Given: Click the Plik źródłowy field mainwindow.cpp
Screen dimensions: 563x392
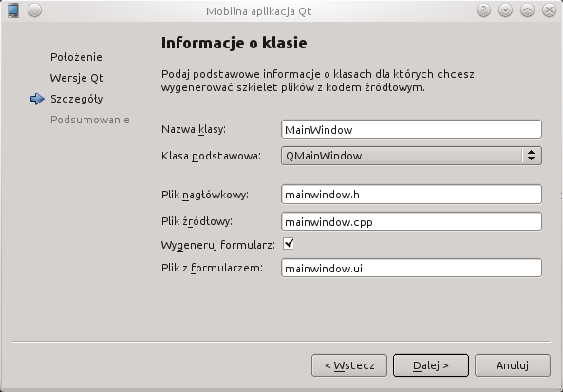Looking at the screenshot, I should click(x=411, y=221).
